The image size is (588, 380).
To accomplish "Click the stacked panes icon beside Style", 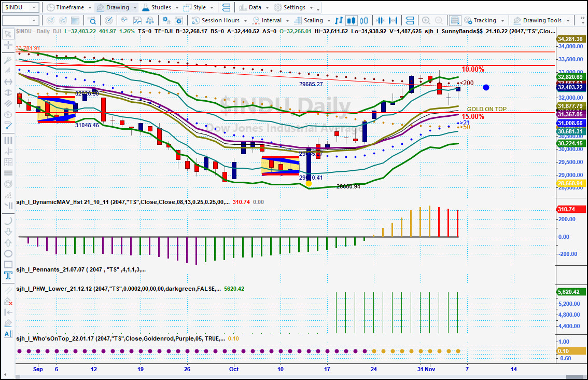I will coord(226,7).
